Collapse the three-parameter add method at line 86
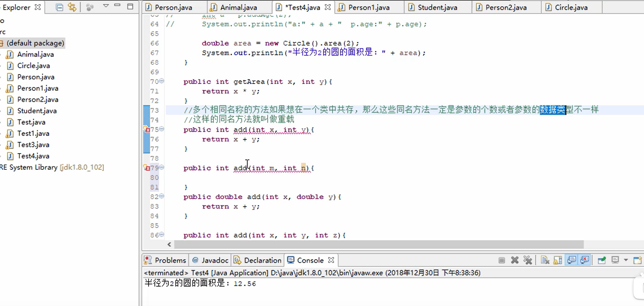This screenshot has width=644, height=306. tap(162, 234)
